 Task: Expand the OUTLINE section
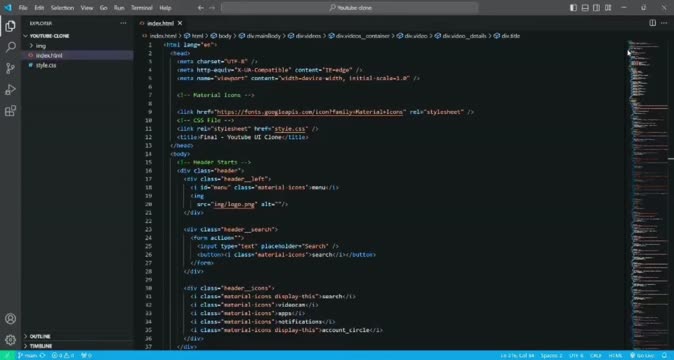tap(77, 336)
